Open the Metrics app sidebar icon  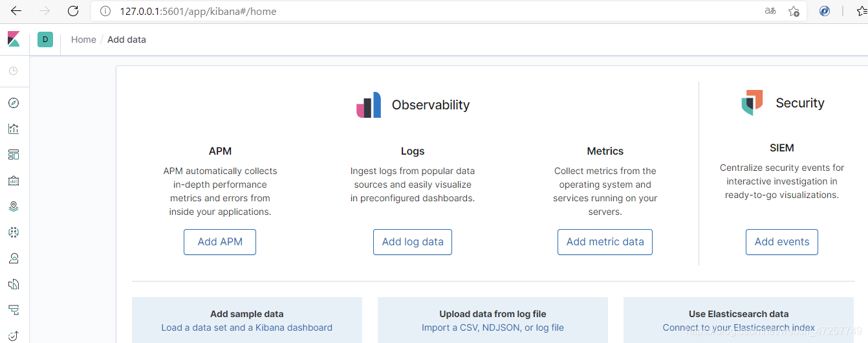click(x=14, y=258)
